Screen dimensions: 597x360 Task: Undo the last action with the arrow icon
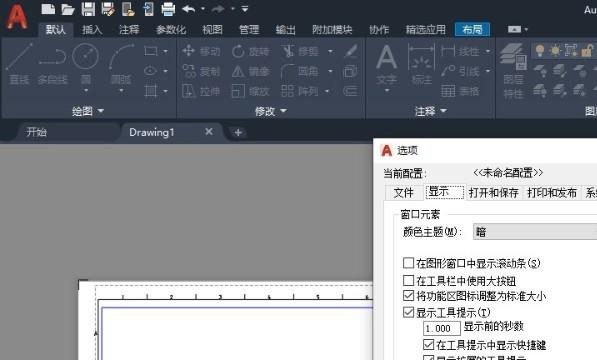tap(188, 9)
